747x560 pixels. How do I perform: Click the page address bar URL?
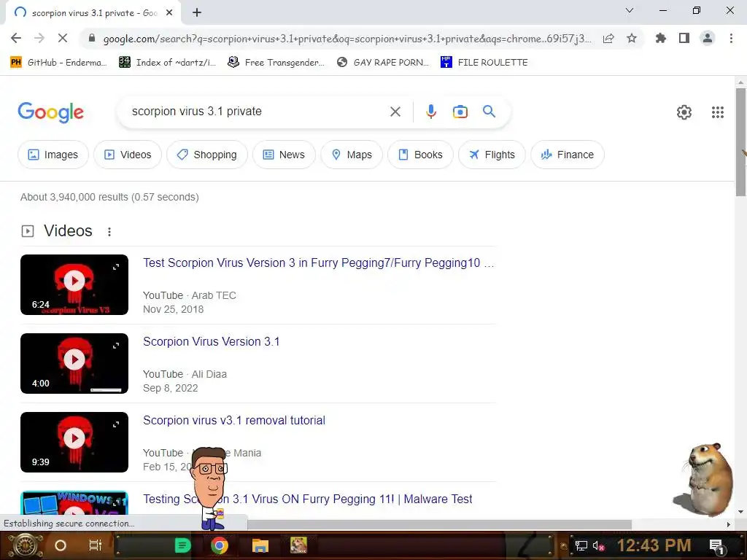(x=347, y=39)
